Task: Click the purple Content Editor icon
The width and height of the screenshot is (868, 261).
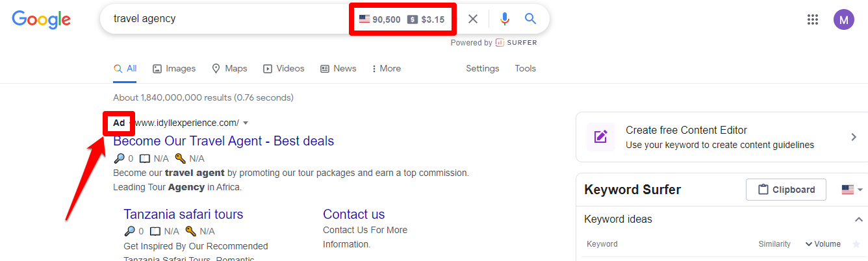Action: [x=600, y=137]
